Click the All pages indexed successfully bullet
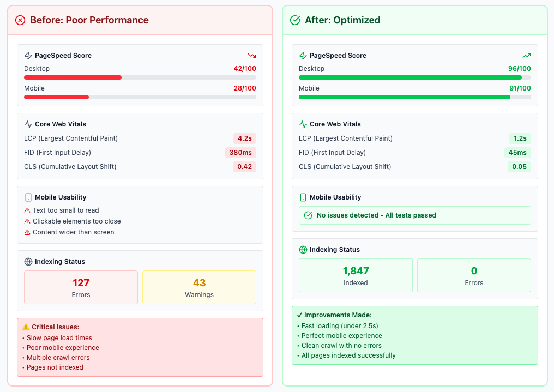 pos(348,355)
